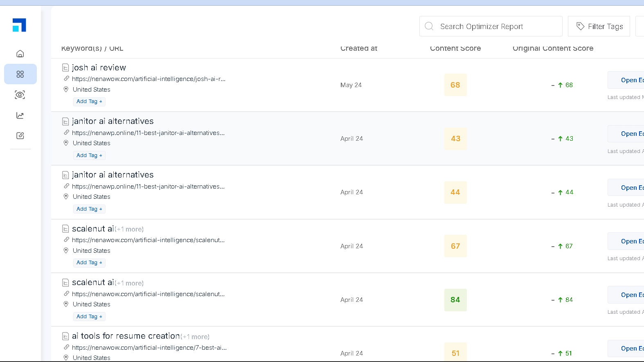Open the Home icon in the sidebar
Viewport: 644px width, 362px height.
(x=20, y=54)
